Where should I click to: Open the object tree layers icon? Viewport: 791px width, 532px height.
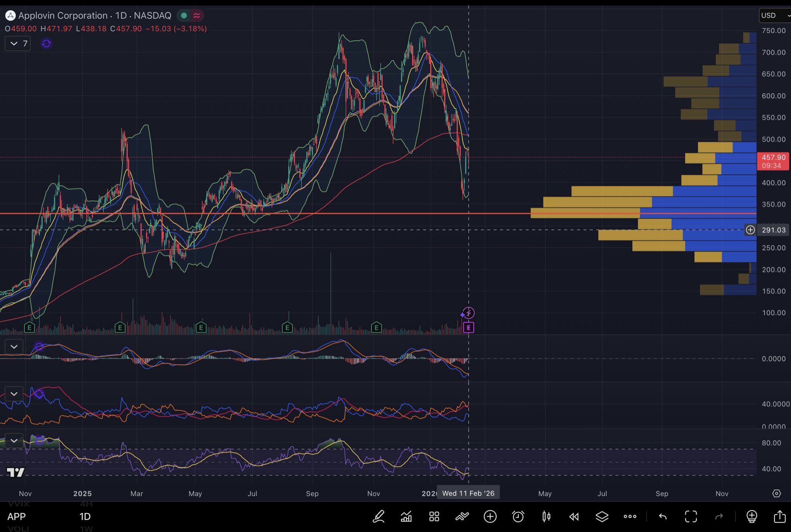(602, 516)
